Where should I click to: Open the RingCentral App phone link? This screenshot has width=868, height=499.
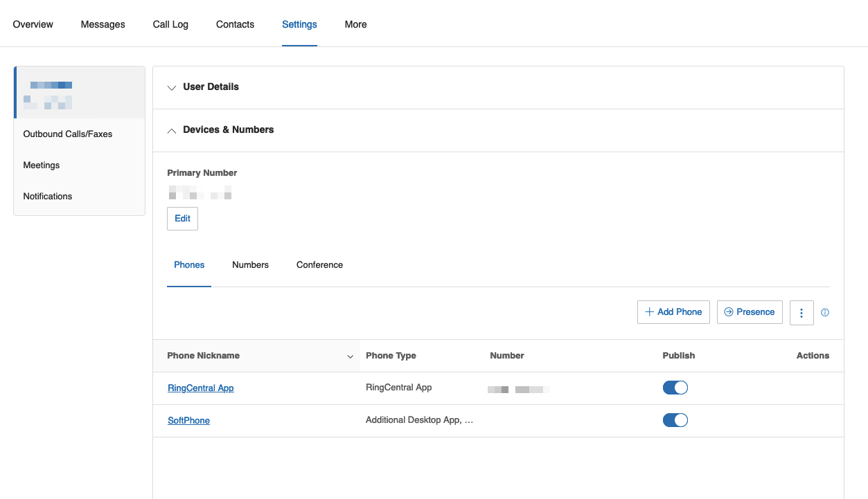tap(201, 388)
